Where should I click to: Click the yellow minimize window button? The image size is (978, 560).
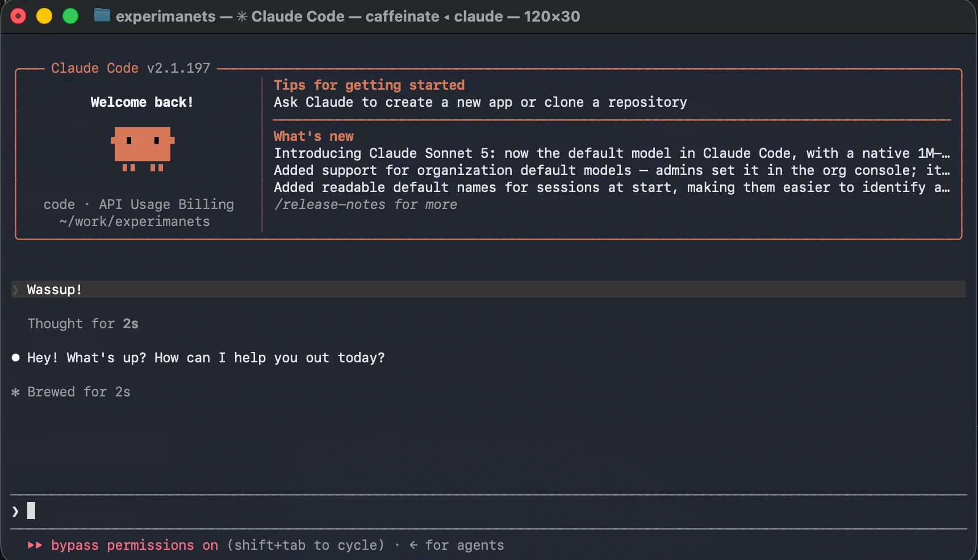[44, 16]
